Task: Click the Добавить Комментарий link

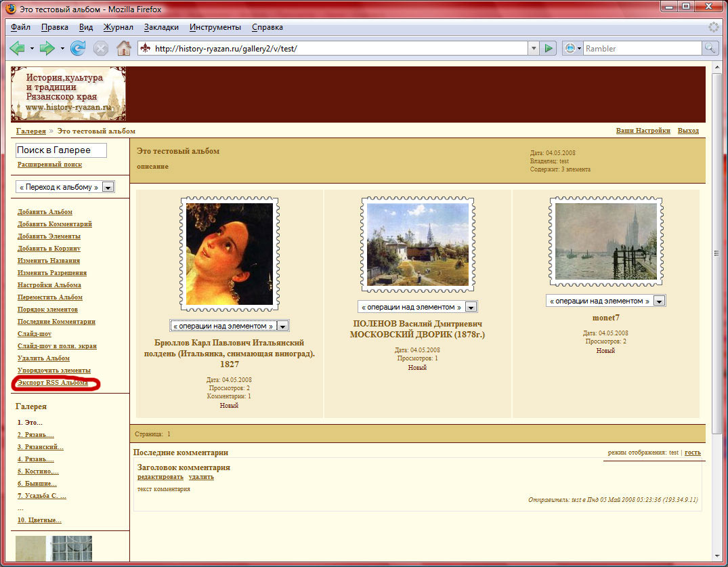Action: (55, 224)
